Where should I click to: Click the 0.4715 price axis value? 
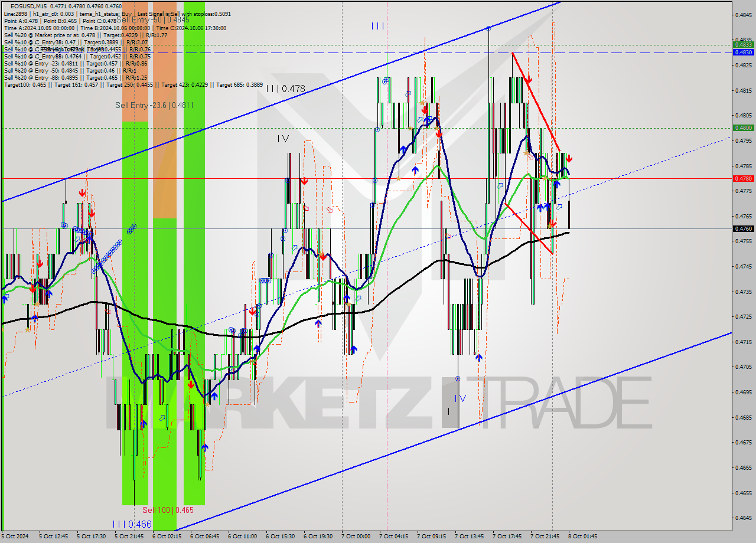pyautogui.click(x=743, y=342)
